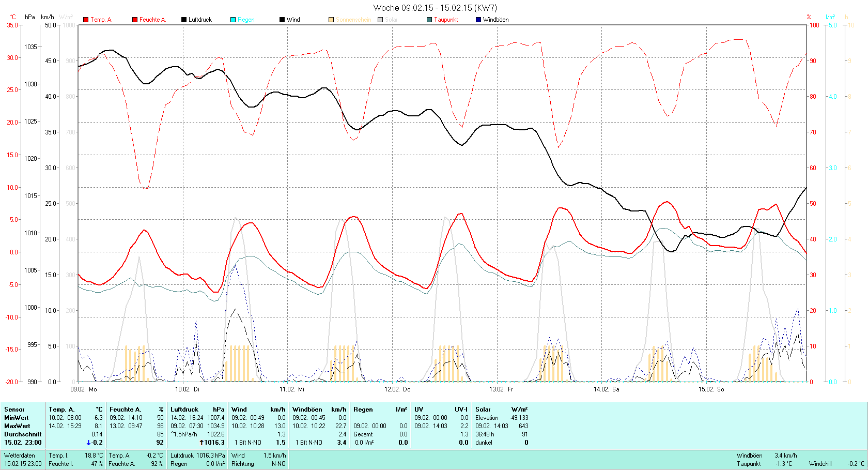Click the km/h axis unit label at top
The width and height of the screenshot is (868, 470).
point(48,17)
